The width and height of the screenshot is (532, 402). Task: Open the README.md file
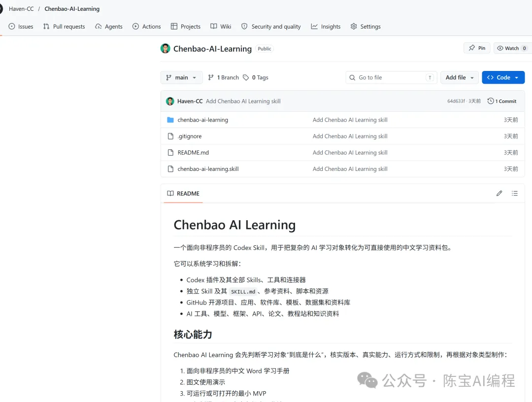pyautogui.click(x=193, y=153)
